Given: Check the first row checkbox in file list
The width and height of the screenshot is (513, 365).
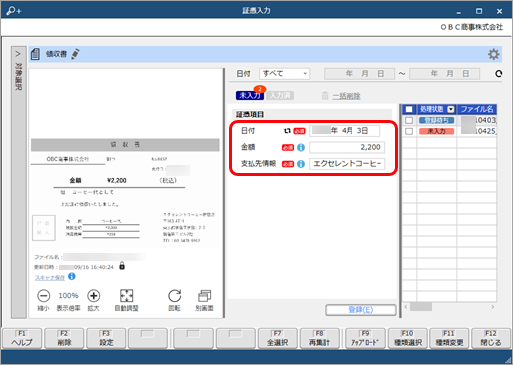Looking at the screenshot, I should point(409,120).
